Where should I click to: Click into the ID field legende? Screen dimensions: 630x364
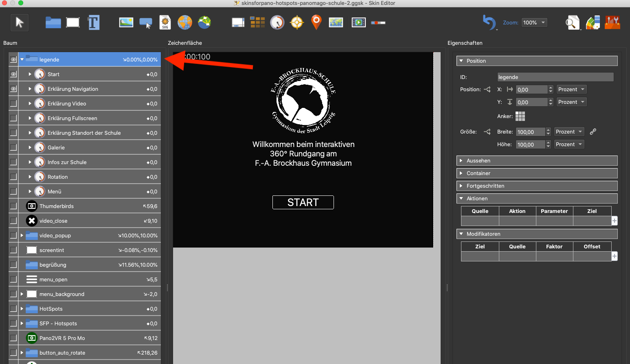click(555, 77)
